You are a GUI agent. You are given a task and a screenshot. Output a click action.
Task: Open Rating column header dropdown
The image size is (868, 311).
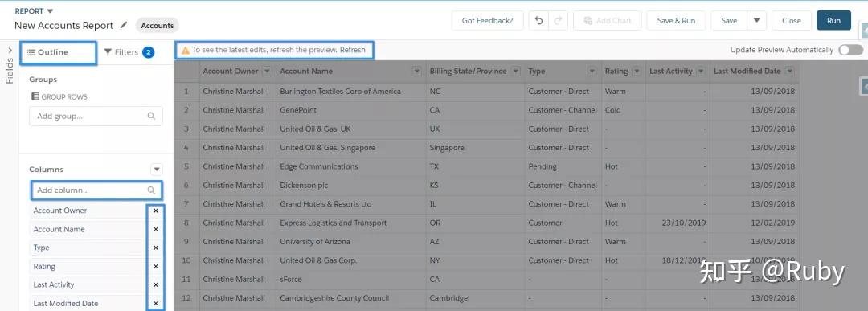(x=637, y=71)
